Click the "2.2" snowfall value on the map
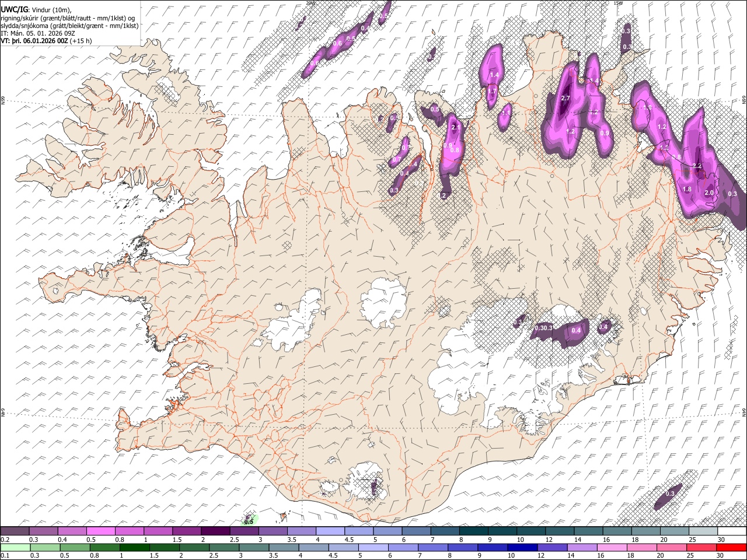The height and width of the screenshot is (560, 747). click(x=697, y=166)
